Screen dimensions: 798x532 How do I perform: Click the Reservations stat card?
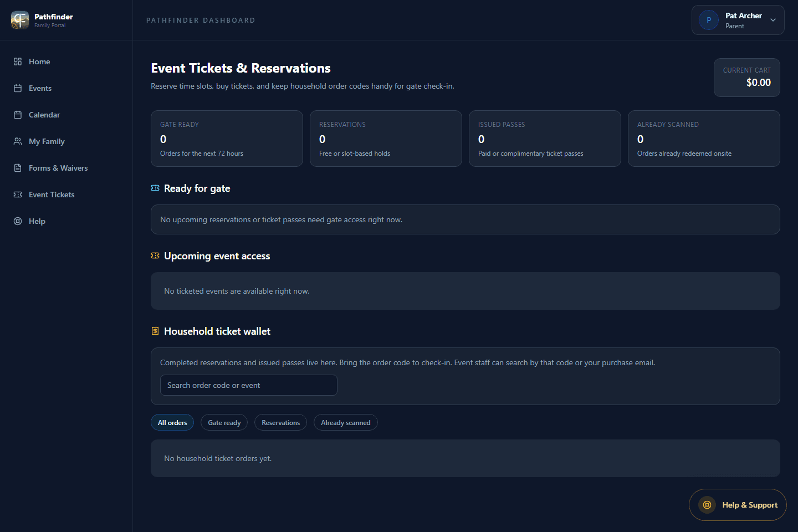(x=386, y=139)
